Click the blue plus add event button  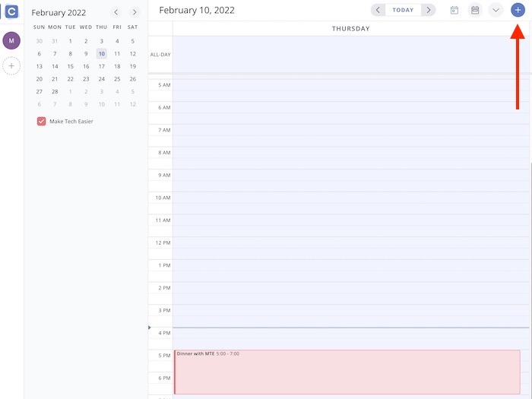pos(518,10)
